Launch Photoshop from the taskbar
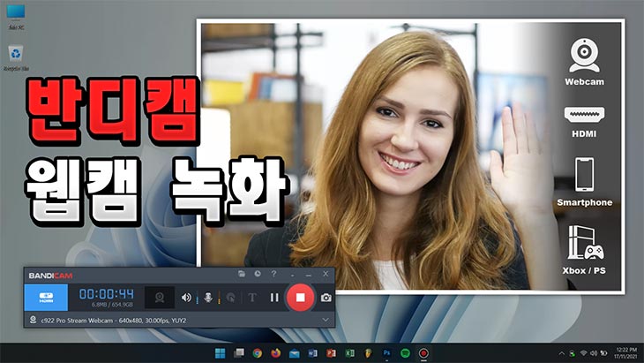Screen dimensions: 644x363 [x=386, y=353]
